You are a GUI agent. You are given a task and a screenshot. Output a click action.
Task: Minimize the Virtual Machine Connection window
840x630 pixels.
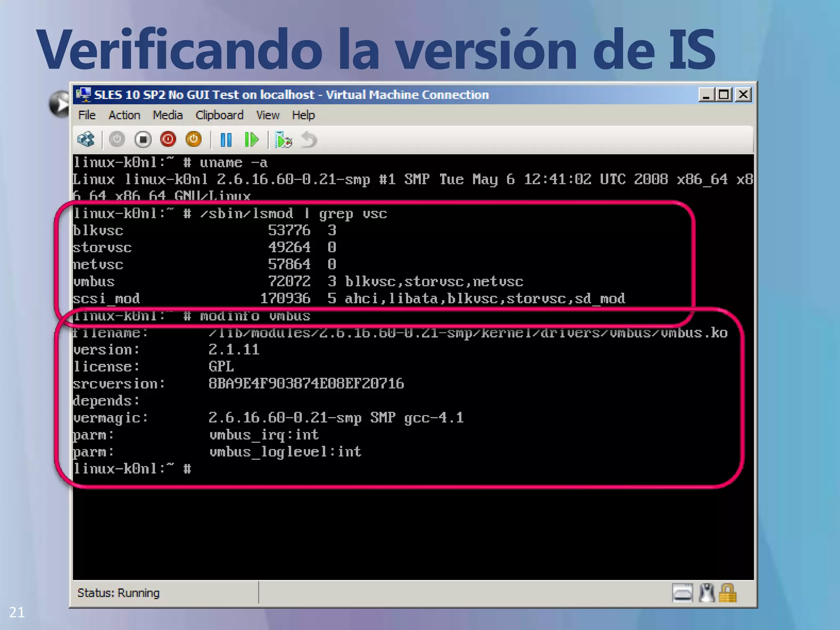(x=706, y=95)
